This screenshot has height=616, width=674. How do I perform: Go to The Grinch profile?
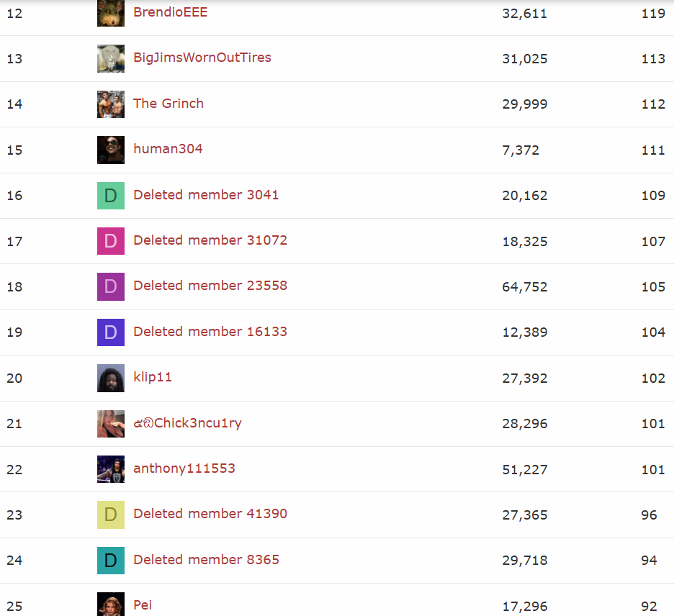click(x=168, y=104)
